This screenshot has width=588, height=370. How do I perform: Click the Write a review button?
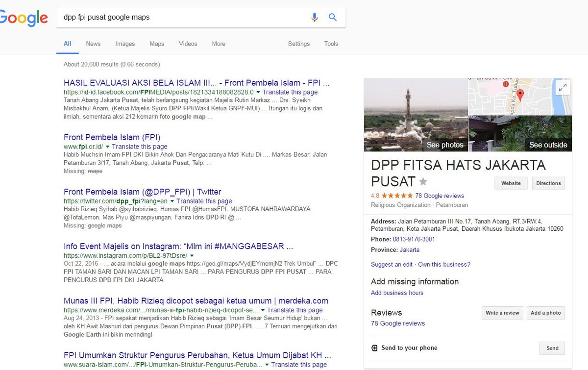pos(502,313)
